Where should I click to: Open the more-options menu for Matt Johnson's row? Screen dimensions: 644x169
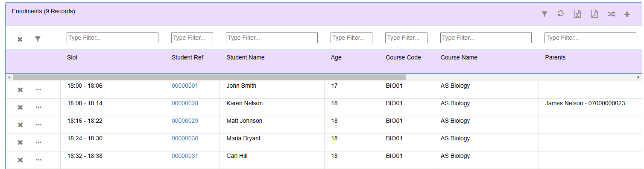[38, 125]
